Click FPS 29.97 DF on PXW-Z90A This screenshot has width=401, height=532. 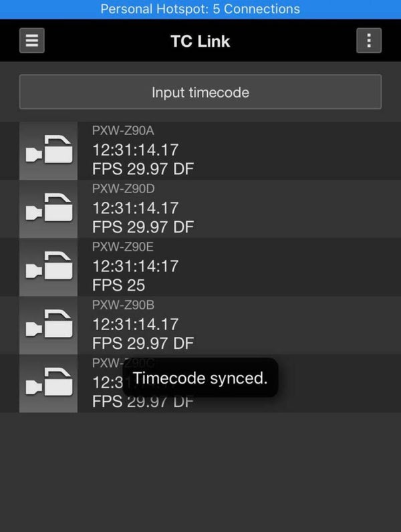tap(143, 168)
